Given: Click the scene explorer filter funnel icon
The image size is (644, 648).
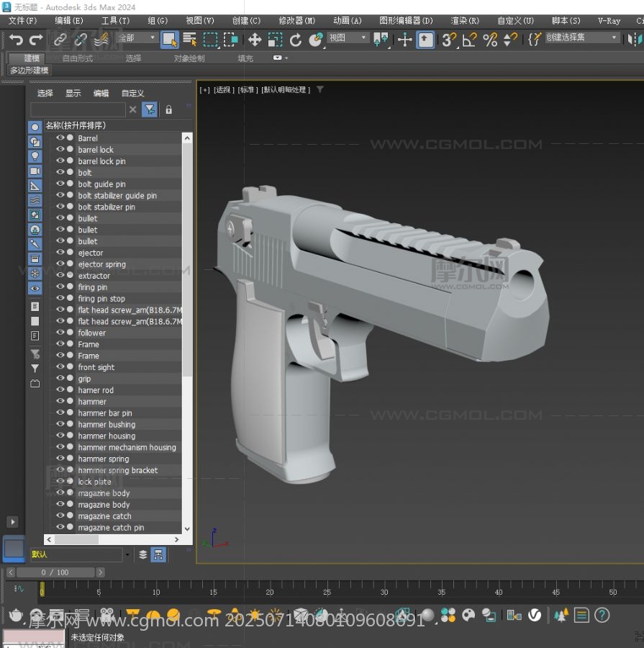Looking at the screenshot, I should pyautogui.click(x=150, y=110).
